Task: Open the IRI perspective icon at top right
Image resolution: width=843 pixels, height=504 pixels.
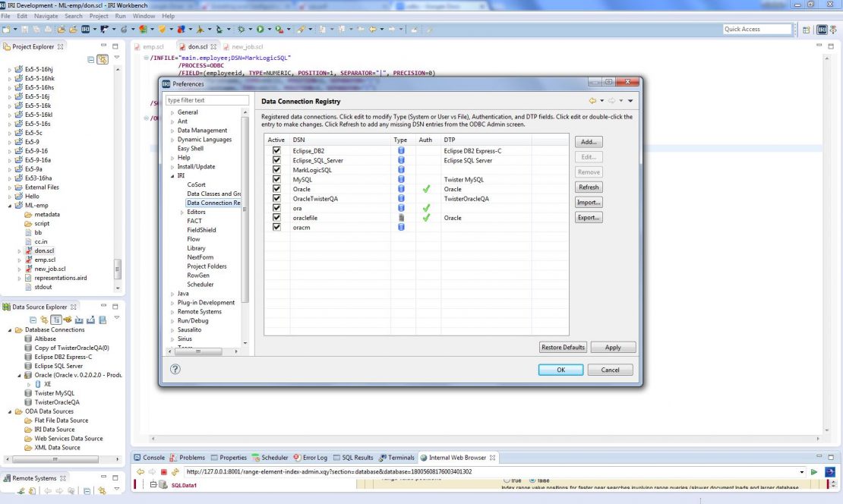Action: pyautogui.click(x=822, y=30)
